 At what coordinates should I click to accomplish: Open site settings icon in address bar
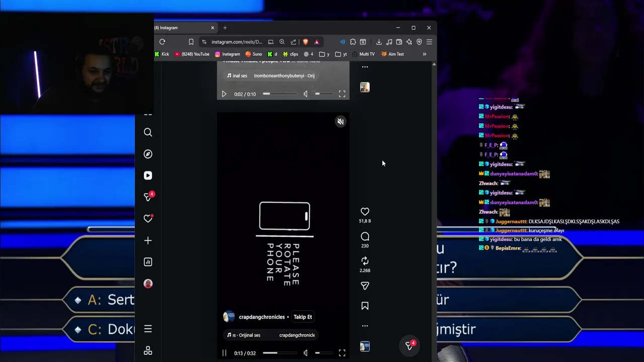(204, 42)
